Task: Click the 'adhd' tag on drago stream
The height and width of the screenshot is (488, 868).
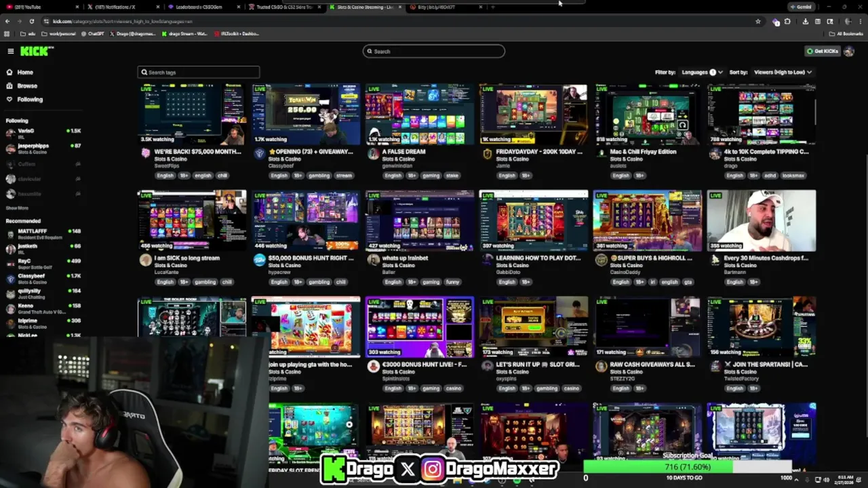Action: click(770, 176)
